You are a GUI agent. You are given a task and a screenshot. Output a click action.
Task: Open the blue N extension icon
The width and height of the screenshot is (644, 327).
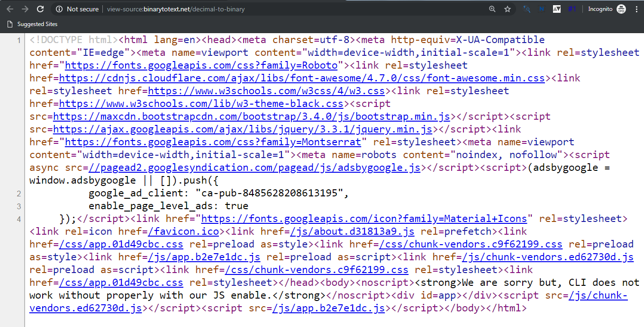[x=542, y=9]
